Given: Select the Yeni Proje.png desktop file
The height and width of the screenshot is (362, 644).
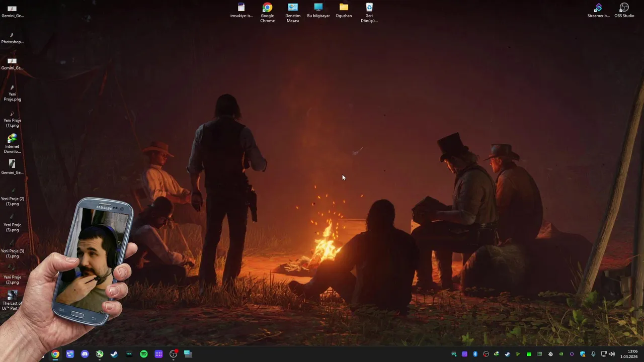Looking at the screenshot, I should pyautogui.click(x=12, y=93).
